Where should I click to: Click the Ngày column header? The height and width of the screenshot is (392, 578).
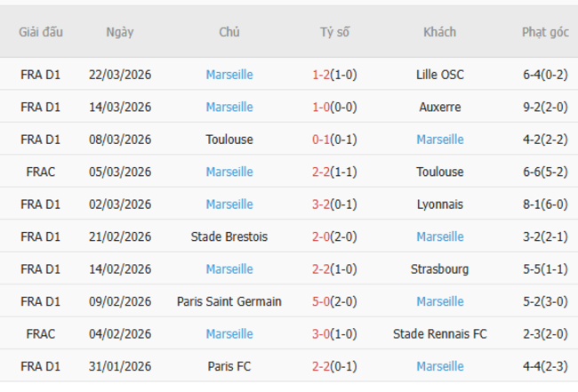119,32
